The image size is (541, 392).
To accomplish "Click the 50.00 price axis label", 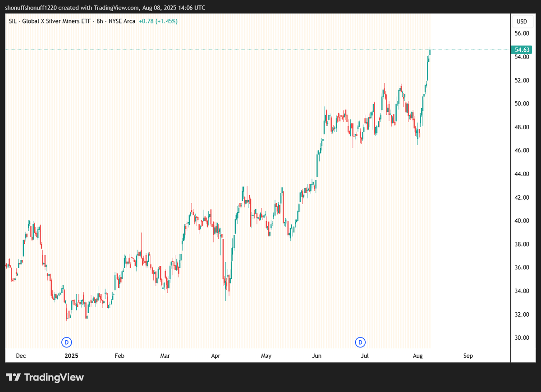I will (x=522, y=104).
